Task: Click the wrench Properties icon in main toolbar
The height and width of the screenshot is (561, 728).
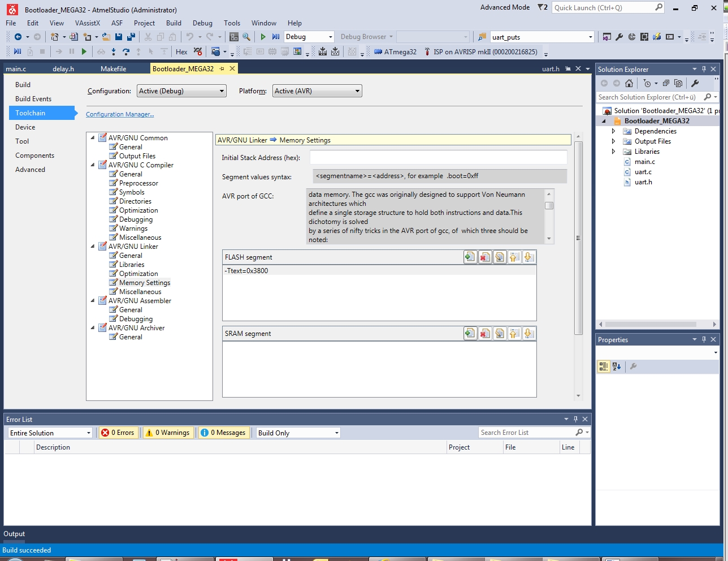Action: tap(619, 37)
